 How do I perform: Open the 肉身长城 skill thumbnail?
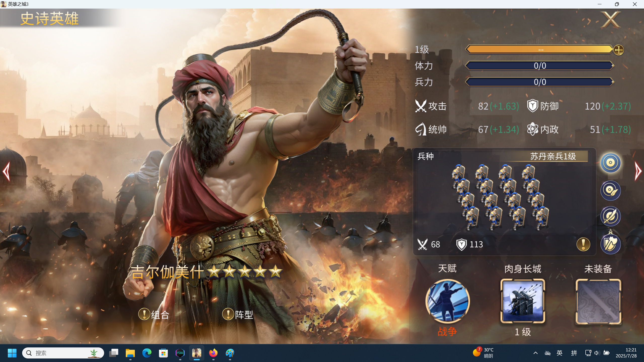(x=523, y=301)
